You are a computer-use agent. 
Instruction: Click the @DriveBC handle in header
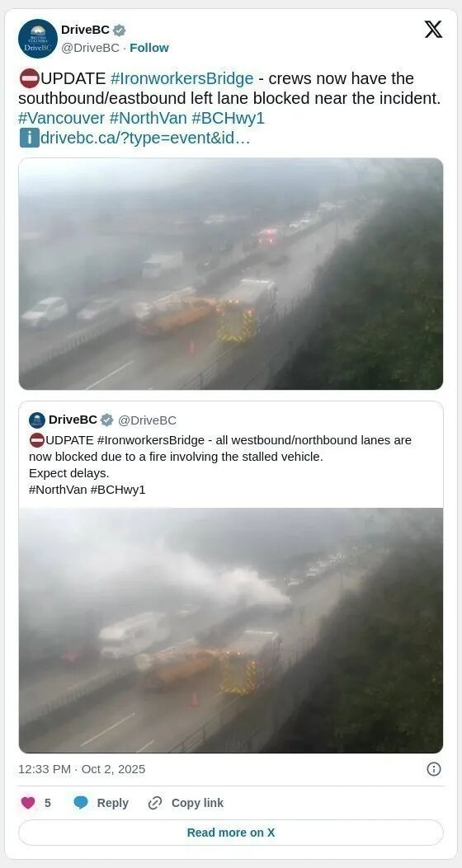[90, 48]
